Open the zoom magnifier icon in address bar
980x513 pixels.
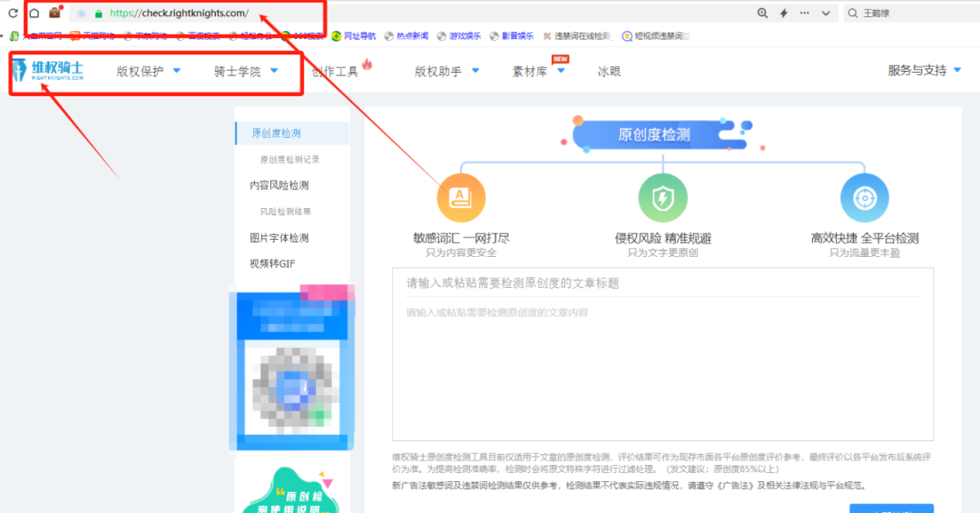[762, 13]
